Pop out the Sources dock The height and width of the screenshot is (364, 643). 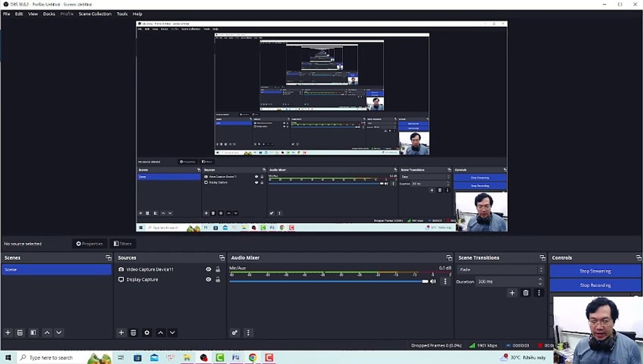click(x=221, y=258)
